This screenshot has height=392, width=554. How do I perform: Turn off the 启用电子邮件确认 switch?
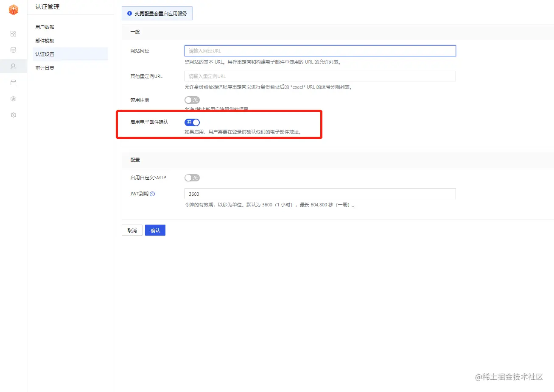click(192, 122)
